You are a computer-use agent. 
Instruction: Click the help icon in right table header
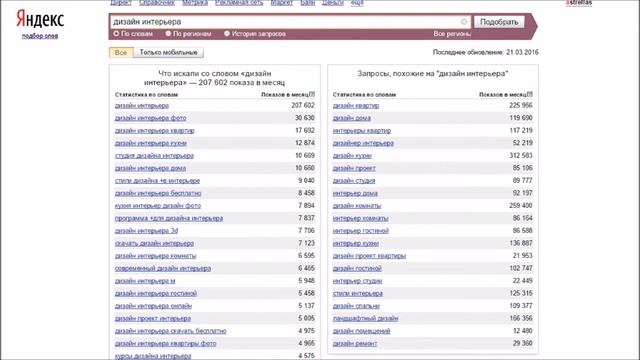(x=530, y=94)
